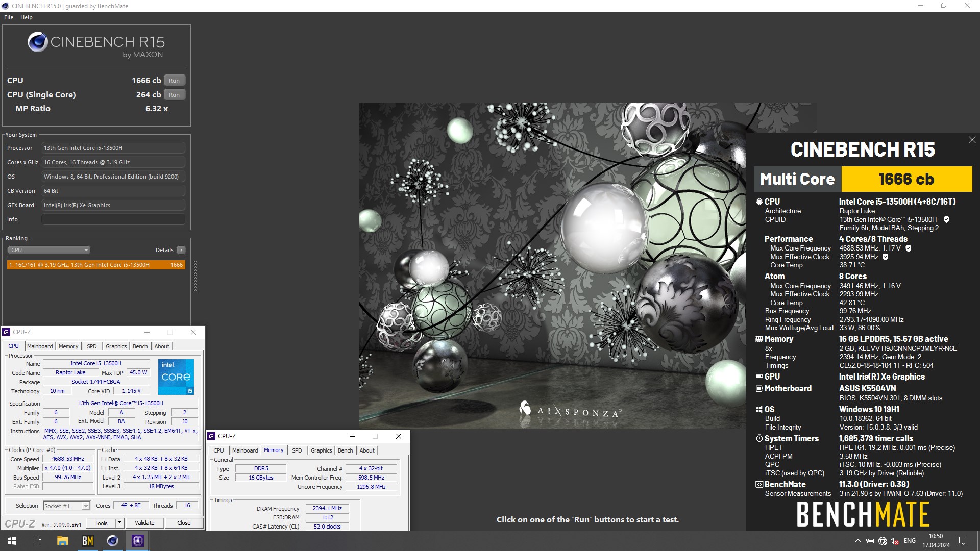Image resolution: width=980 pixels, height=551 pixels.
Task: Open Mainboard tab in front CPU-Z window
Action: pyautogui.click(x=245, y=450)
